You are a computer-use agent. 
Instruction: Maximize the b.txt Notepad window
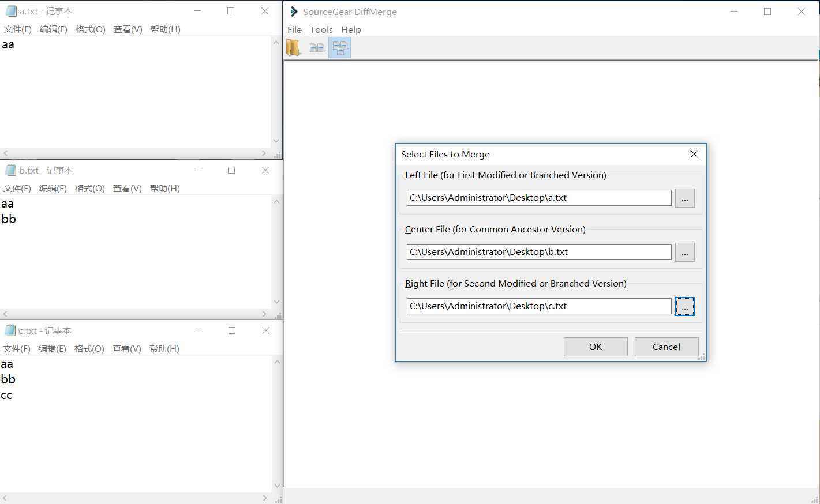coord(231,170)
